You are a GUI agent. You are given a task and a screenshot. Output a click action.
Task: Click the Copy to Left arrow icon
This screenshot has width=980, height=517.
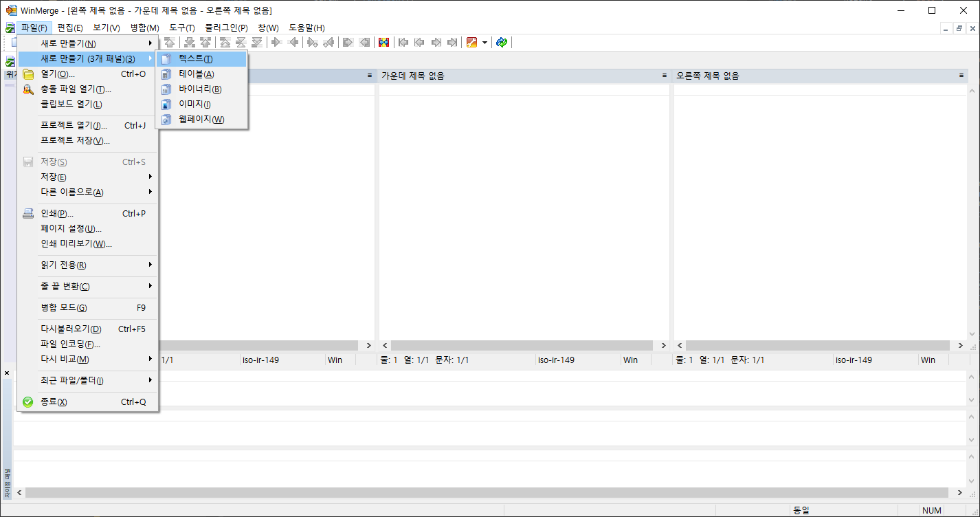click(x=293, y=43)
